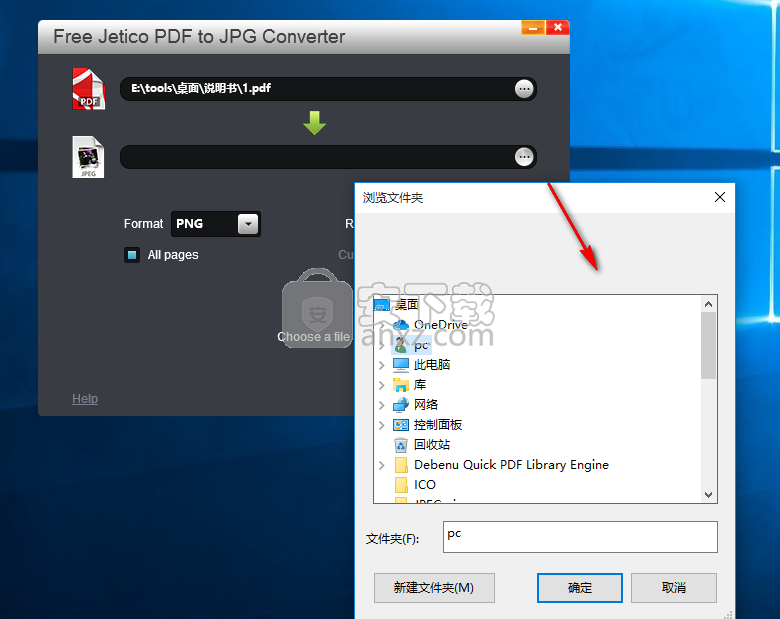Select the ICO tree item label
The width and height of the screenshot is (780, 619).
coord(424,485)
